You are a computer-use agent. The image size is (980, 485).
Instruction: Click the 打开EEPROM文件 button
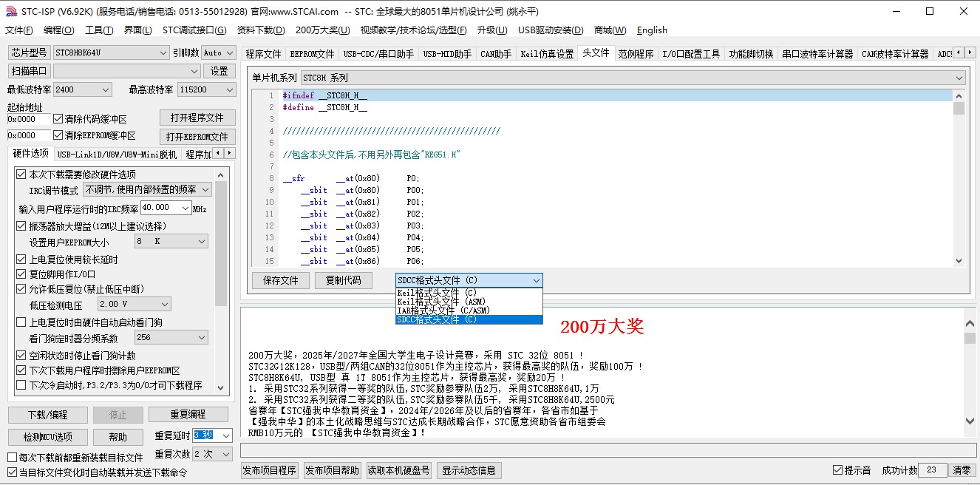tap(197, 137)
